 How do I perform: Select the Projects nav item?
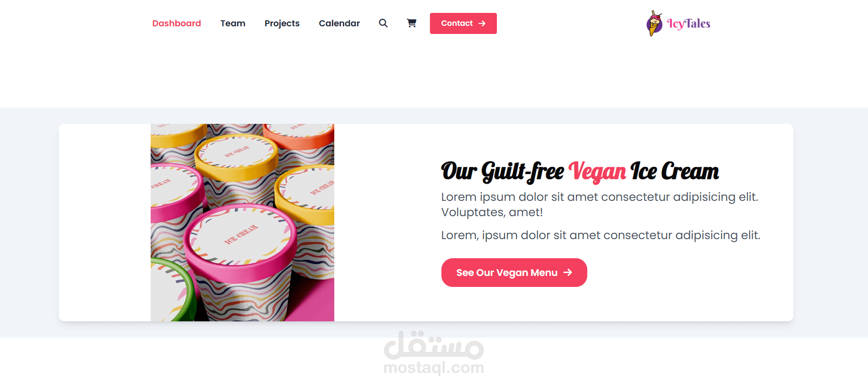[x=282, y=23]
